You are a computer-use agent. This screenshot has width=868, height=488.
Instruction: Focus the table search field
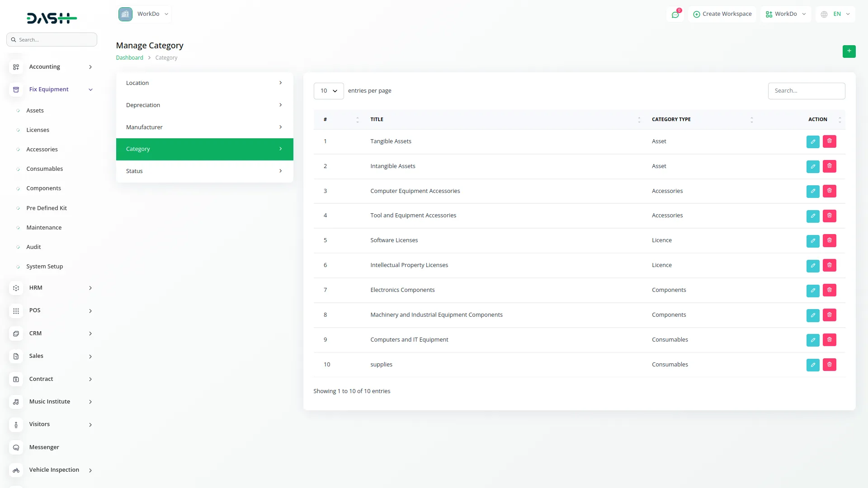[806, 91]
